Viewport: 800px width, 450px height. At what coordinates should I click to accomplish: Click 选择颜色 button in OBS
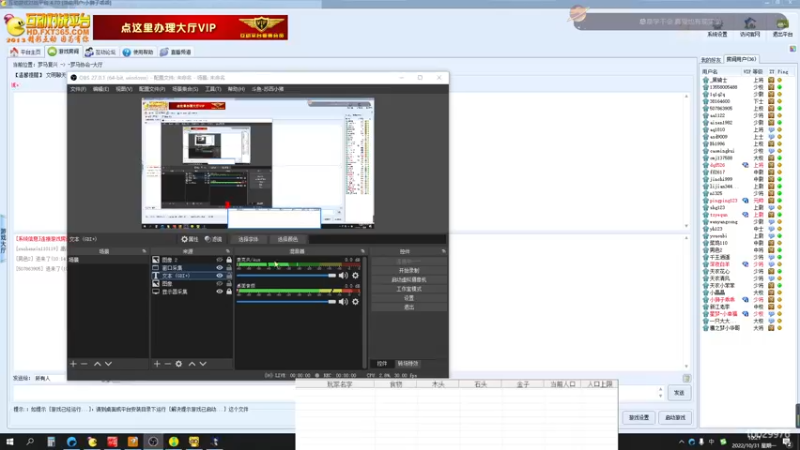287,239
